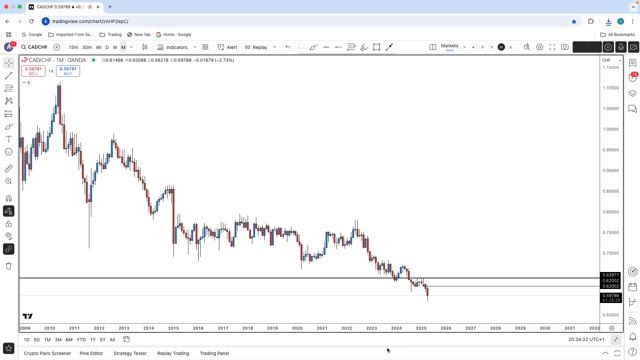This screenshot has height=360, width=640.
Task: Switch to the Strategy Tester tab
Action: [130, 353]
